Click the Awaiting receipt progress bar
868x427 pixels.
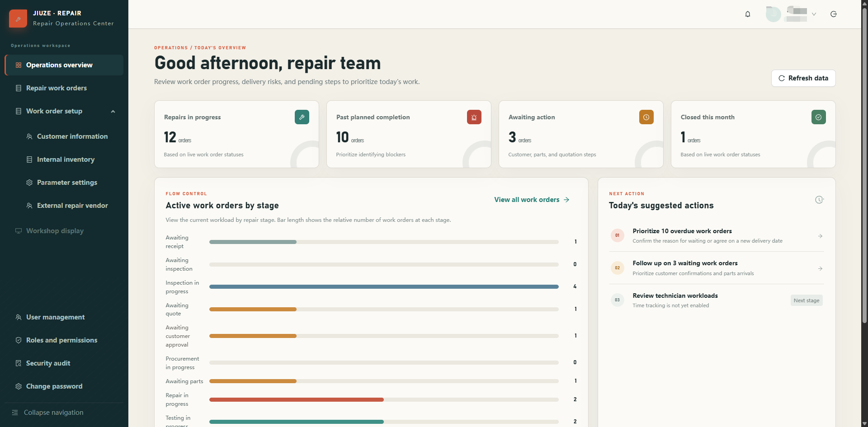coord(384,242)
